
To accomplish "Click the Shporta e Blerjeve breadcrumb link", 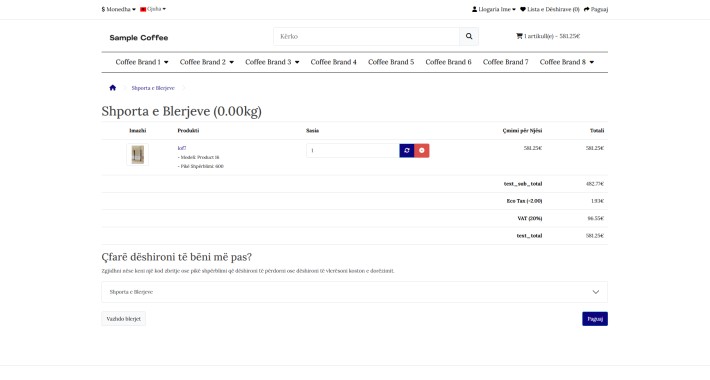I will coord(153,88).
